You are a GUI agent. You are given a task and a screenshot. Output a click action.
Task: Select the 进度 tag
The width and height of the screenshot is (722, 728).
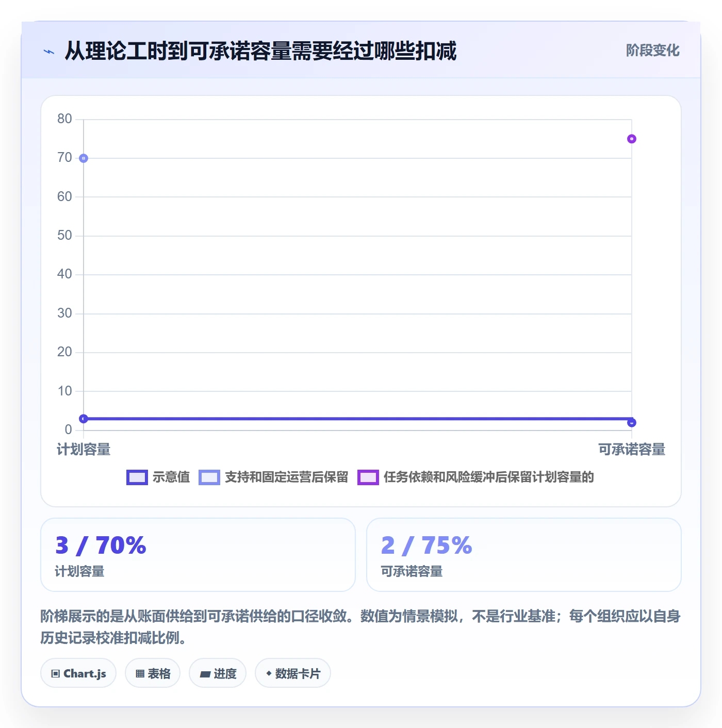[x=218, y=673]
